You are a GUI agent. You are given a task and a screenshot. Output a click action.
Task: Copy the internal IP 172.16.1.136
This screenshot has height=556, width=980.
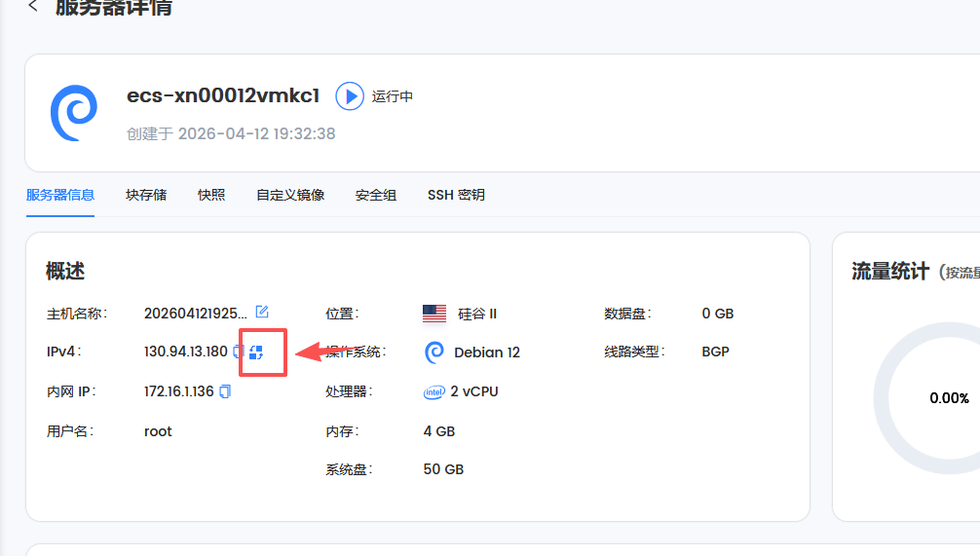(x=225, y=391)
